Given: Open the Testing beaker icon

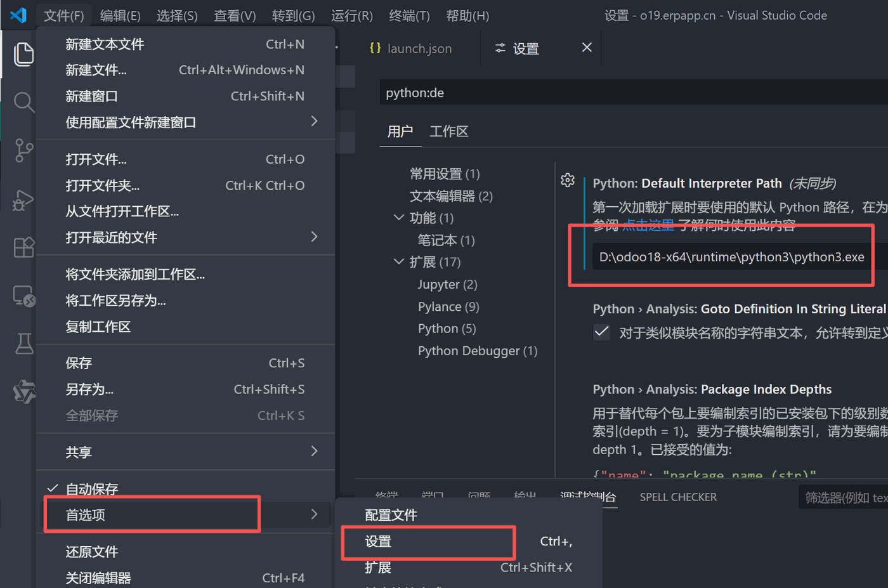Looking at the screenshot, I should point(23,344).
